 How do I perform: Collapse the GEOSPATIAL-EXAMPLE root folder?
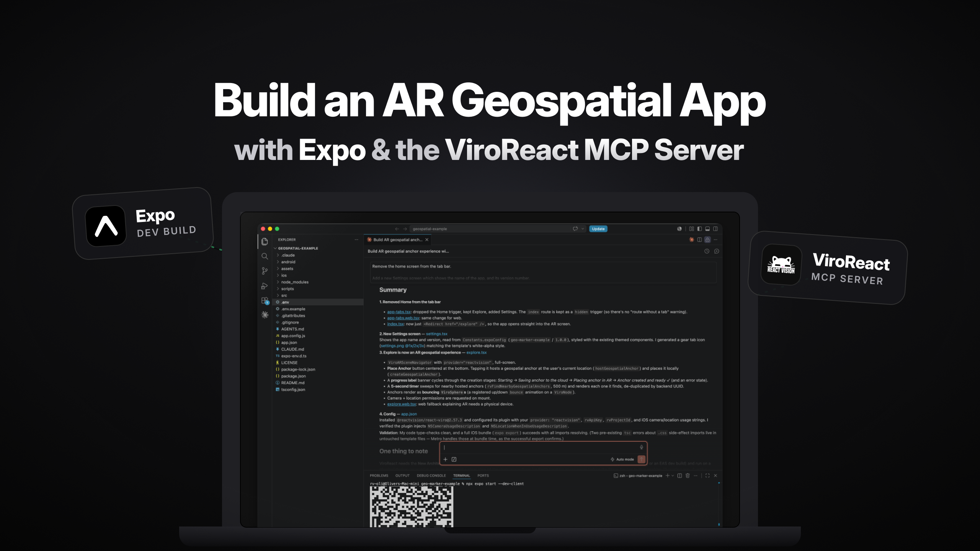coord(318,248)
